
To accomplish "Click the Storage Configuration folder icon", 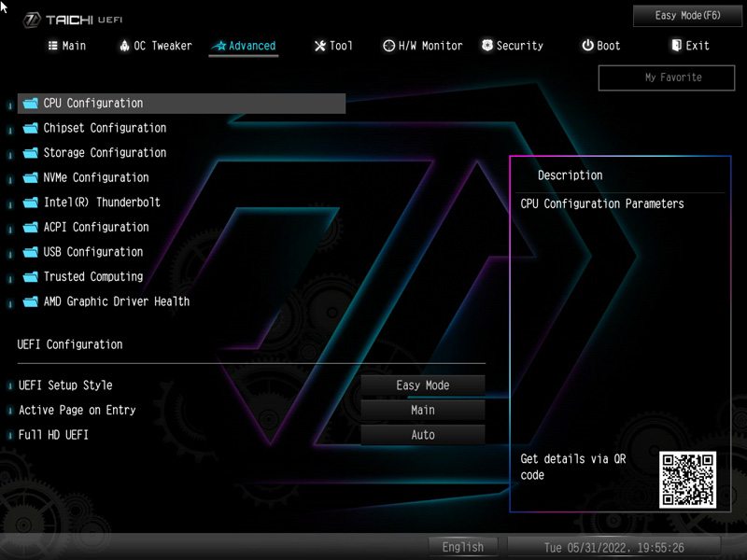I will [x=31, y=153].
